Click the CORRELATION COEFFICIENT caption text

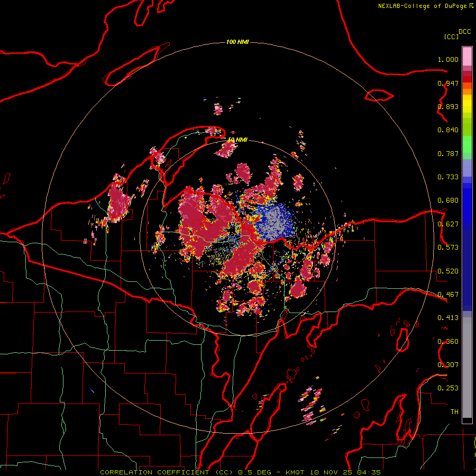(154, 472)
